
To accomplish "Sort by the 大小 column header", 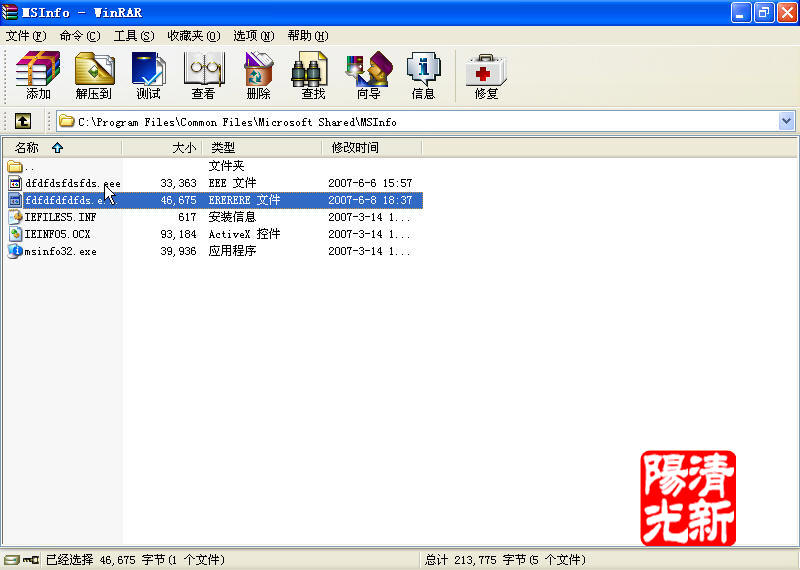I will (162, 148).
